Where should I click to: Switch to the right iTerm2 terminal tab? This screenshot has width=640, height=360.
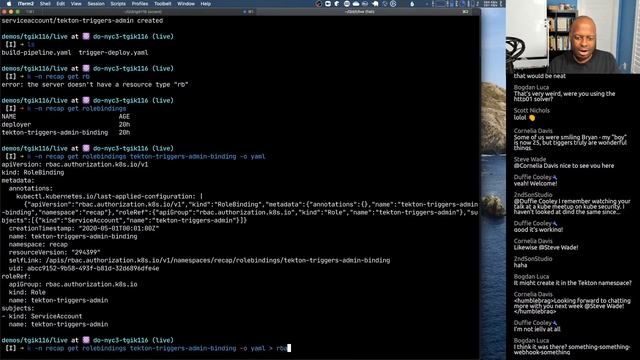359,12
